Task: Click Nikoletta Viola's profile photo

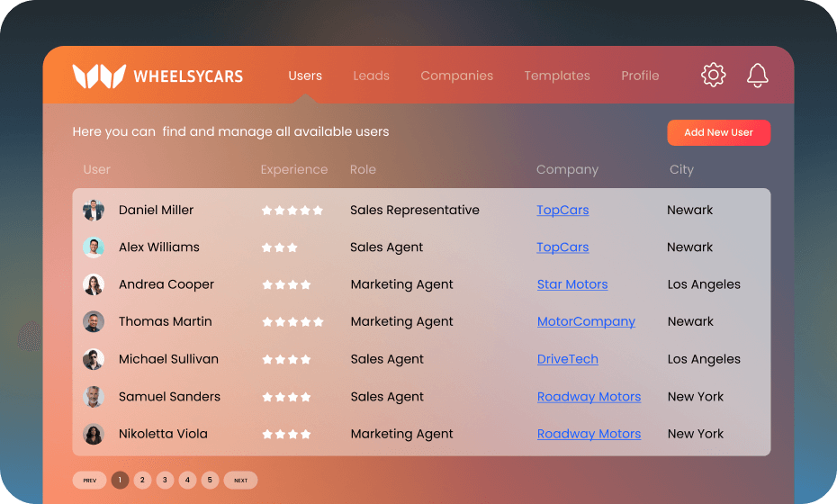Action: [x=94, y=434]
